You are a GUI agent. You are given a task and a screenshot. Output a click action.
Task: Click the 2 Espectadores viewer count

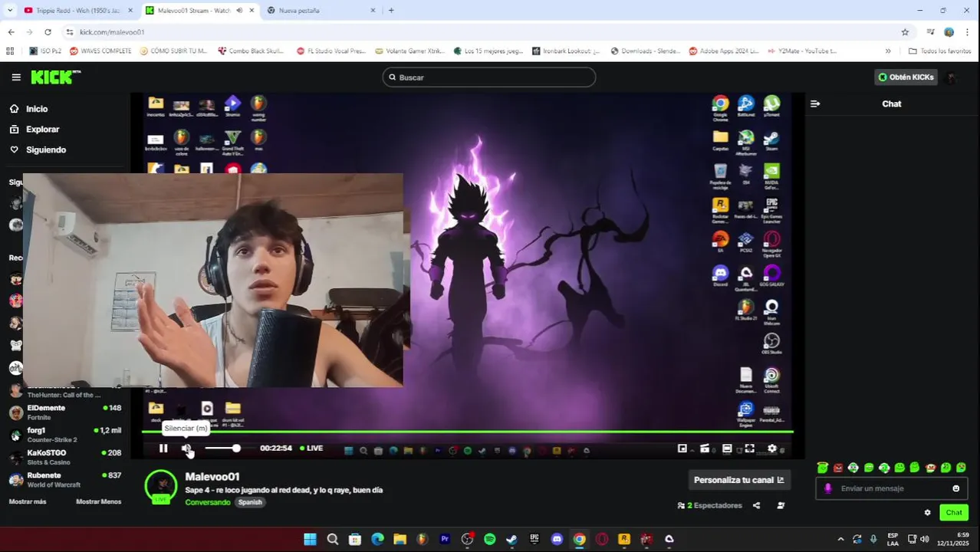710,505
